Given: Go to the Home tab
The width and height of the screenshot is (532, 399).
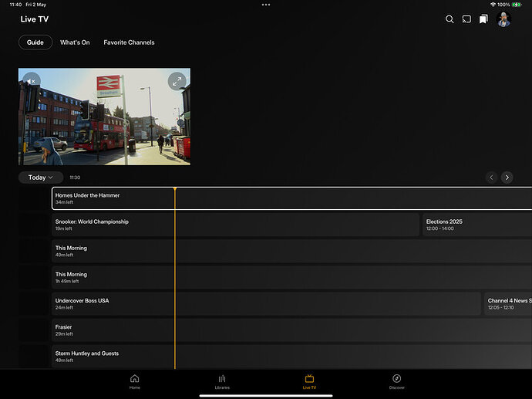Looking at the screenshot, I should pyautogui.click(x=135, y=382).
